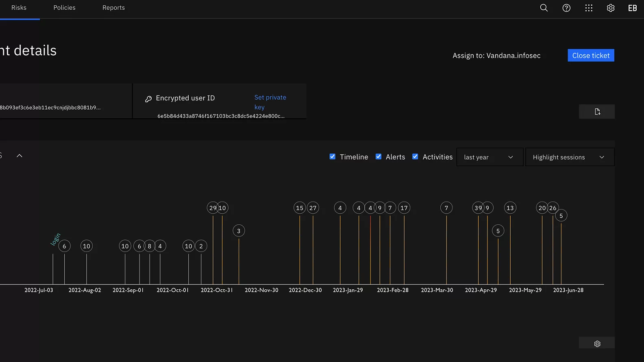Click the key icon beside Encrypted user ID
This screenshot has height=362, width=644.
[x=148, y=99]
